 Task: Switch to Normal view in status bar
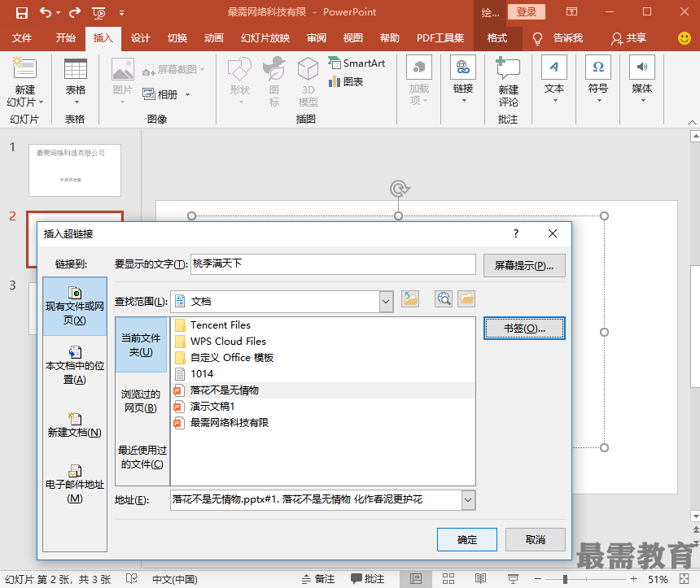click(x=416, y=579)
